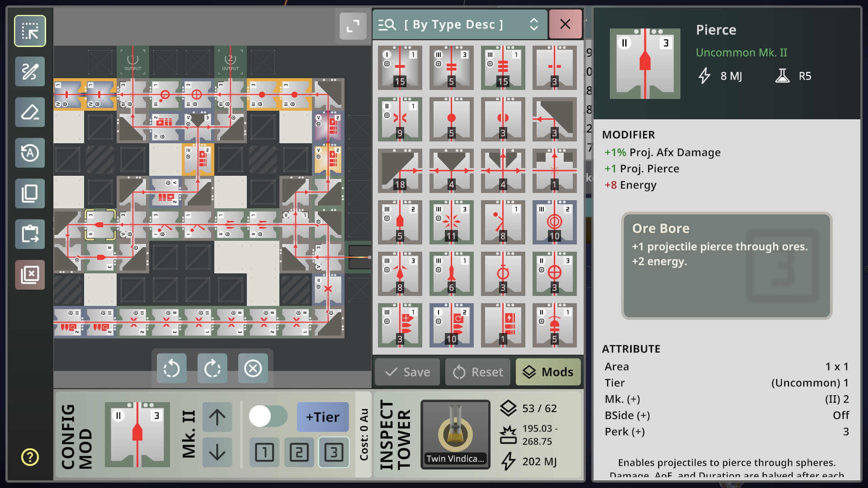
Task: Expand the grid view to fullscreen
Action: (353, 26)
